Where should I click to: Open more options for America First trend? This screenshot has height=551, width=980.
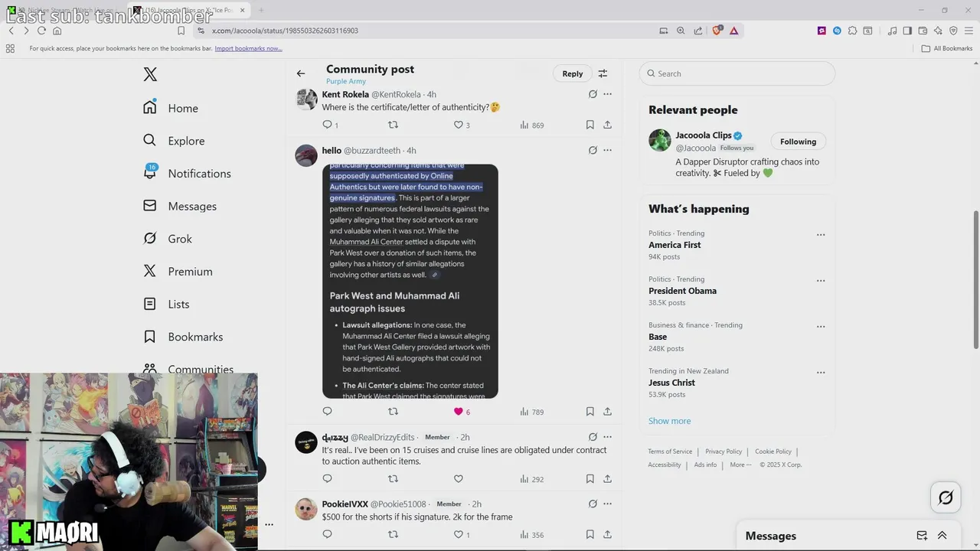(x=821, y=235)
